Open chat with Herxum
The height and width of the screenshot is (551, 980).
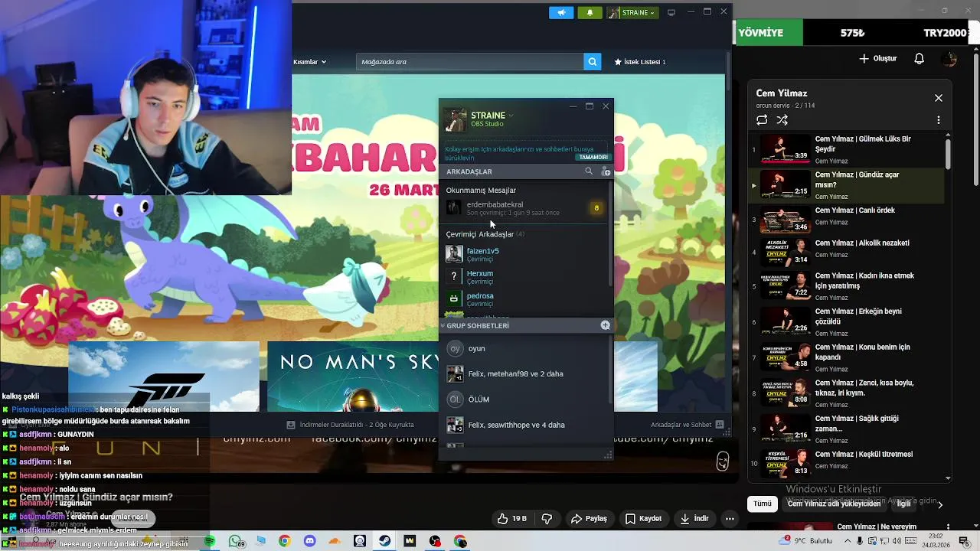point(525,276)
